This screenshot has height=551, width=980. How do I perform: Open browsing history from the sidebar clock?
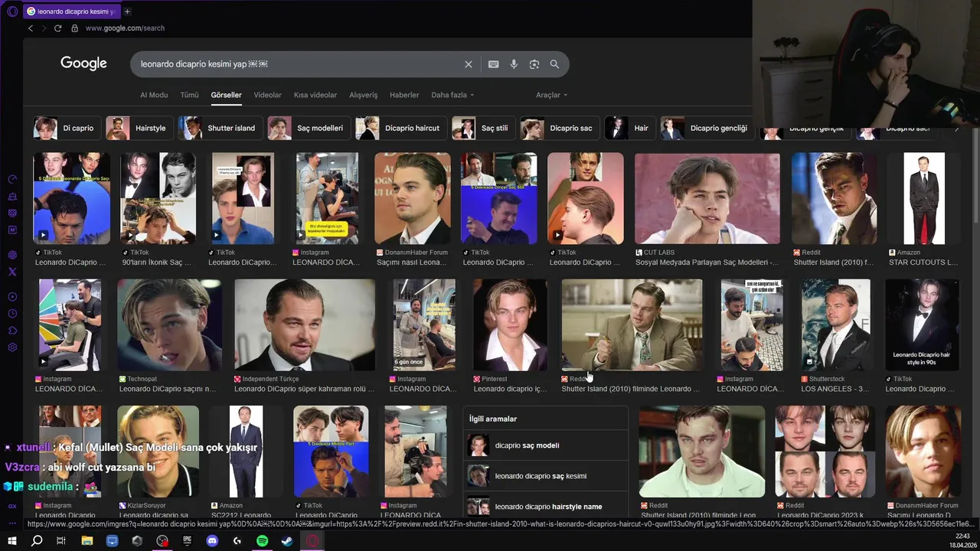pos(12,314)
